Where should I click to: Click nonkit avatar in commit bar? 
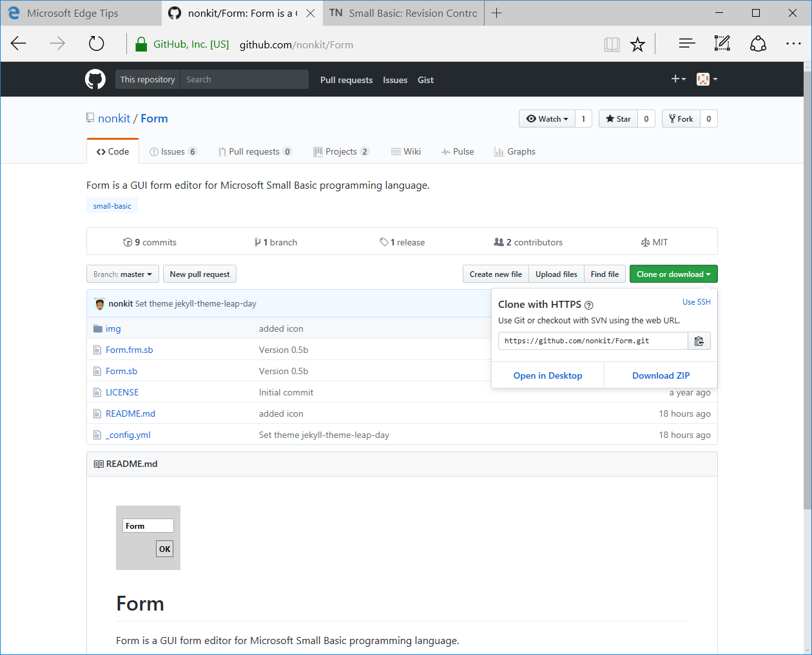(100, 304)
